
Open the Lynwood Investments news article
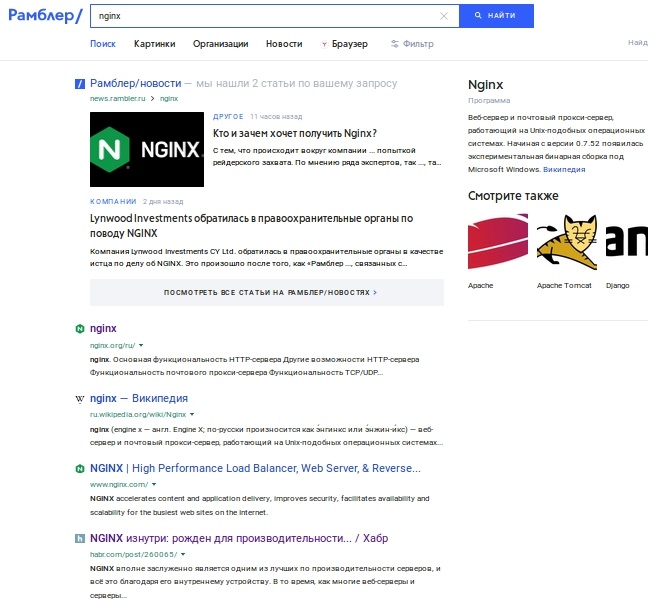tap(251, 226)
